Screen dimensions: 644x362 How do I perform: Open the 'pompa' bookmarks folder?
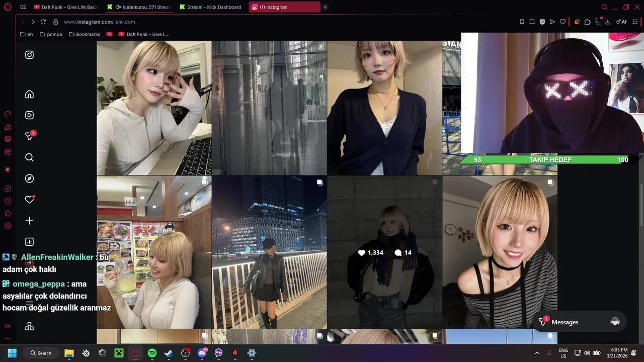50,34
